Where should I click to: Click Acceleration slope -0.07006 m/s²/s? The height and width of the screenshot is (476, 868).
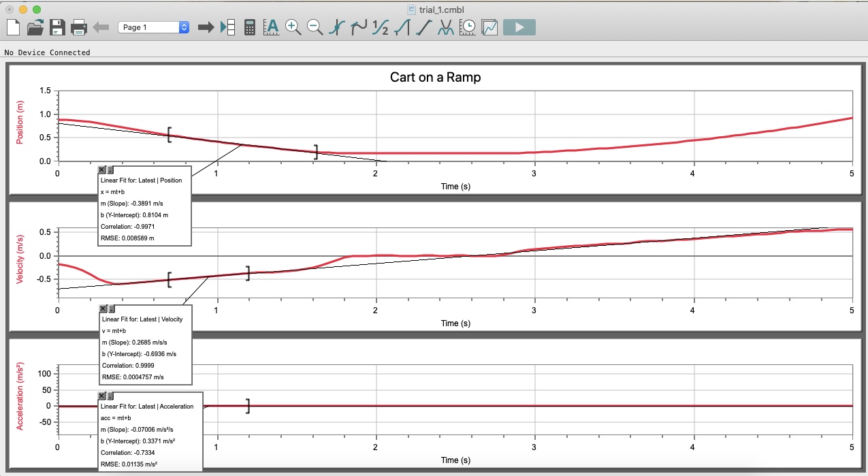click(x=138, y=429)
